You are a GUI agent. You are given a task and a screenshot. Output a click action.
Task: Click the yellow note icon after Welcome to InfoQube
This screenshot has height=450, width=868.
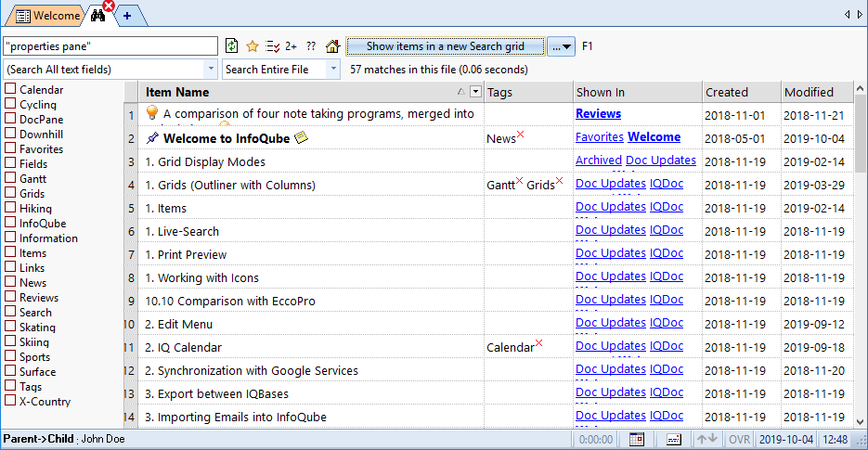click(301, 137)
